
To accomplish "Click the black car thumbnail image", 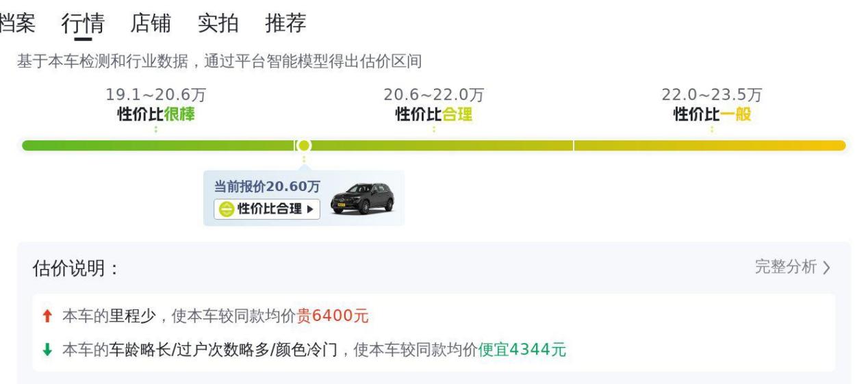I will pyautogui.click(x=362, y=199).
